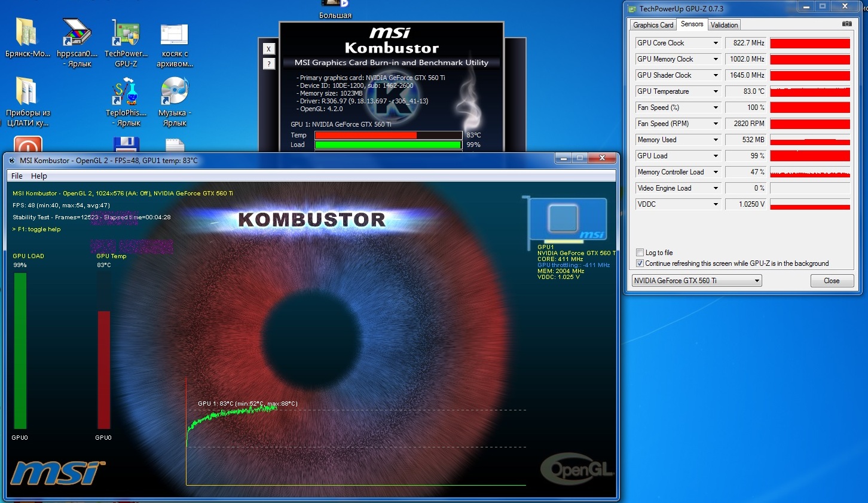Open the Fan Speed (RPM) dropdown
The height and width of the screenshot is (503, 868).
tap(716, 124)
